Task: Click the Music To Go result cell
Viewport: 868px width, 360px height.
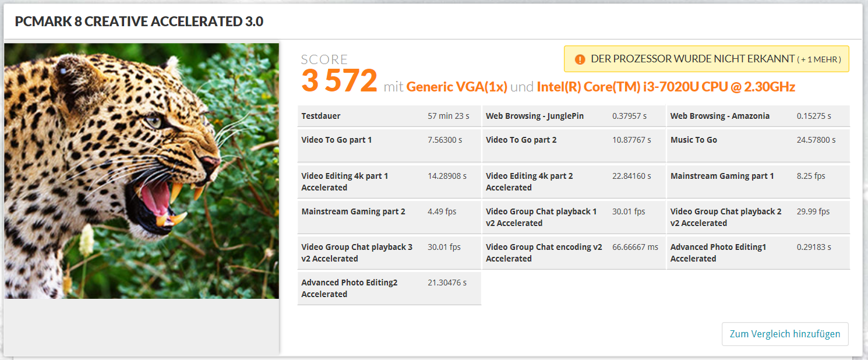Action: [x=758, y=145]
